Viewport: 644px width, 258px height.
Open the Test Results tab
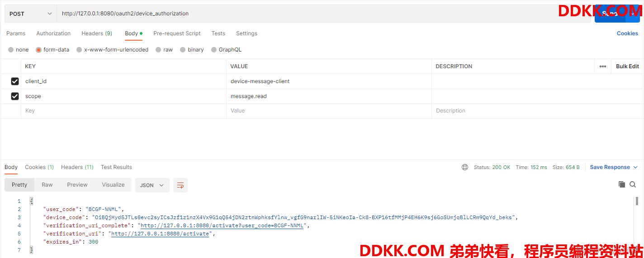(116, 167)
